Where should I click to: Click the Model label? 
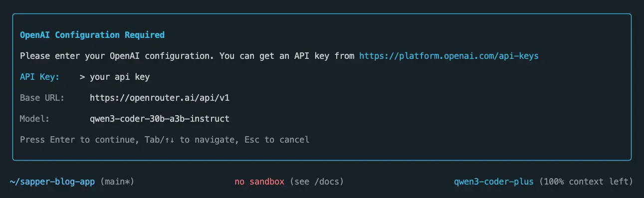pos(35,119)
